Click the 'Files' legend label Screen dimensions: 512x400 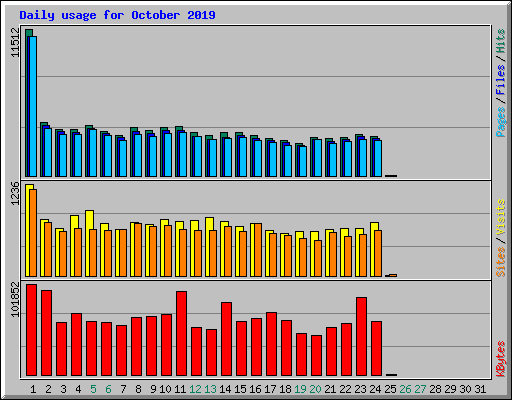coord(501,80)
